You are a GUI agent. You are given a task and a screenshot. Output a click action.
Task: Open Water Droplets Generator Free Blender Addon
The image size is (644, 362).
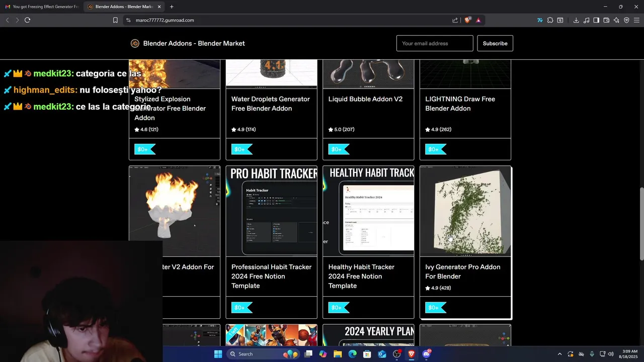(x=270, y=104)
